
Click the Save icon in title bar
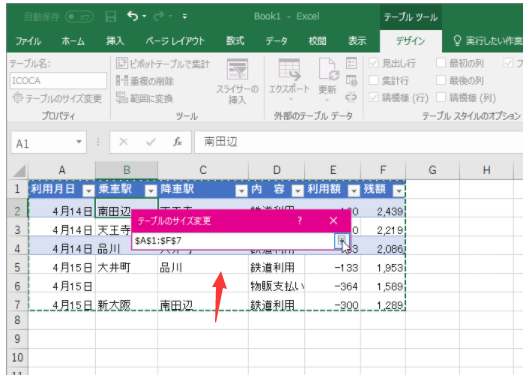tap(111, 16)
